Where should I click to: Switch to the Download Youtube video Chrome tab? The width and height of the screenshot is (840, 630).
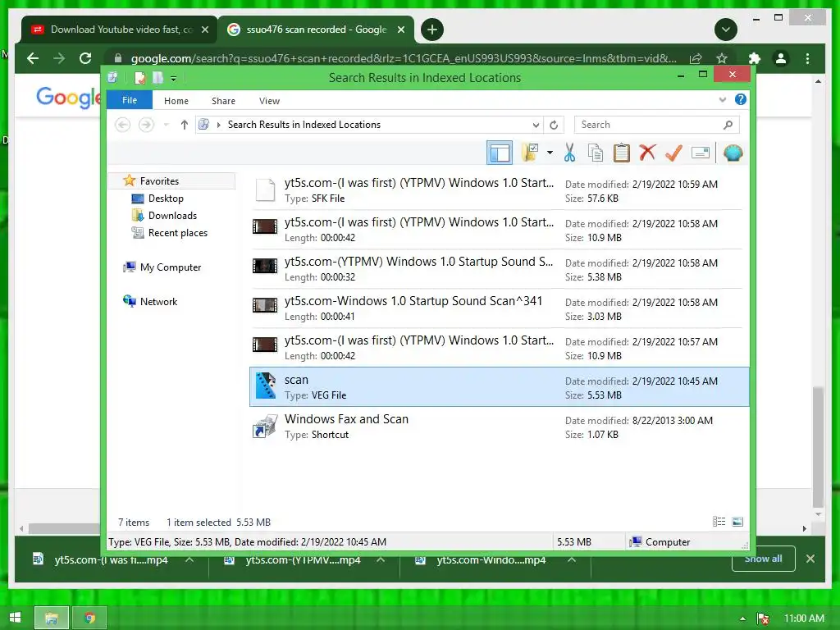coord(119,30)
